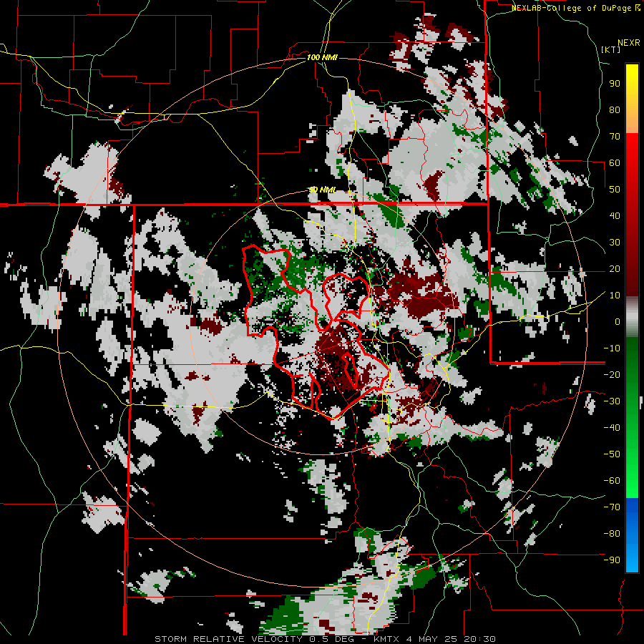Click the "60" value on the velocity scale
This screenshot has height=644, width=644.
(615, 163)
